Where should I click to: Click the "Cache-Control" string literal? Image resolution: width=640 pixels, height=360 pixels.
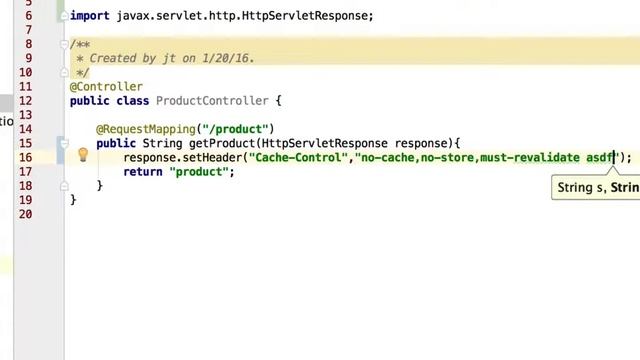(298, 158)
